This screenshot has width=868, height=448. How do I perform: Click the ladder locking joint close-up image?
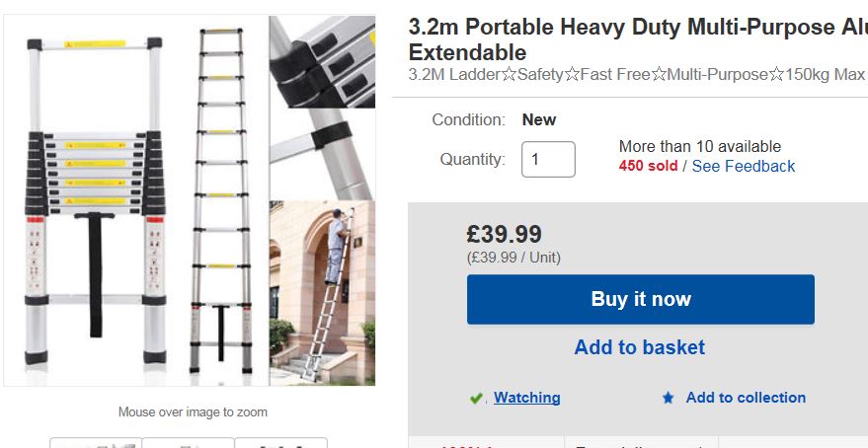pyautogui.click(x=322, y=107)
